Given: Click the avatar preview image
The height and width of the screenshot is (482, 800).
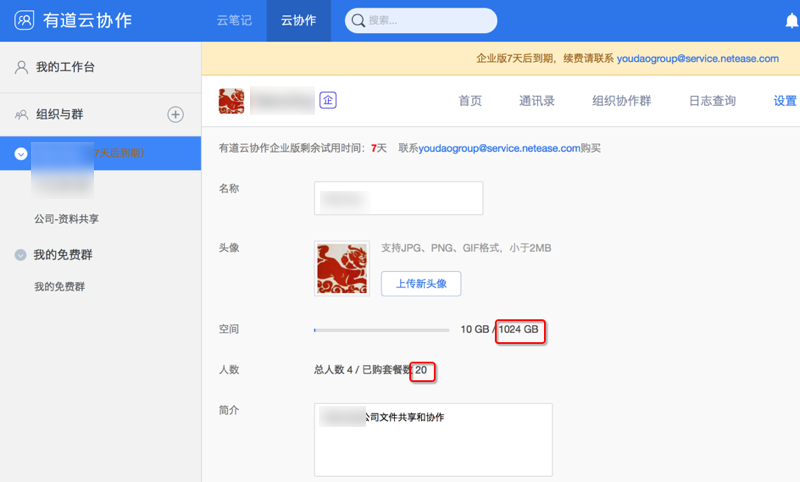Looking at the screenshot, I should click(342, 268).
